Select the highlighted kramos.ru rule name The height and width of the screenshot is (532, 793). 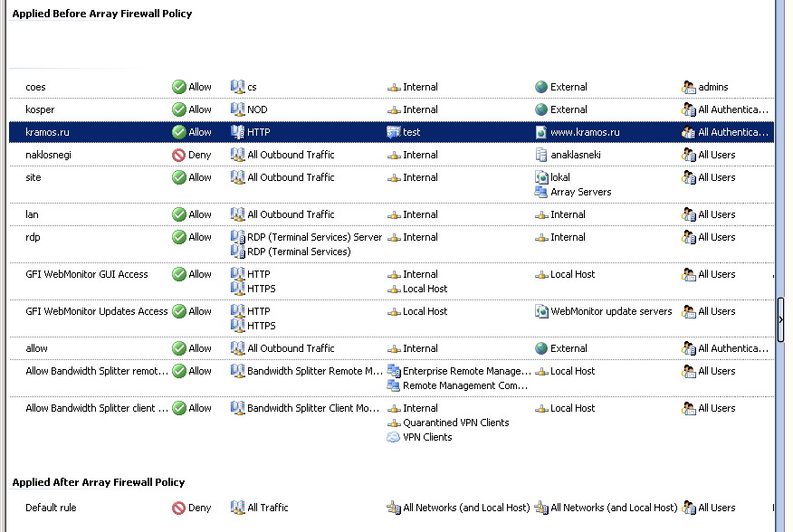[48, 132]
